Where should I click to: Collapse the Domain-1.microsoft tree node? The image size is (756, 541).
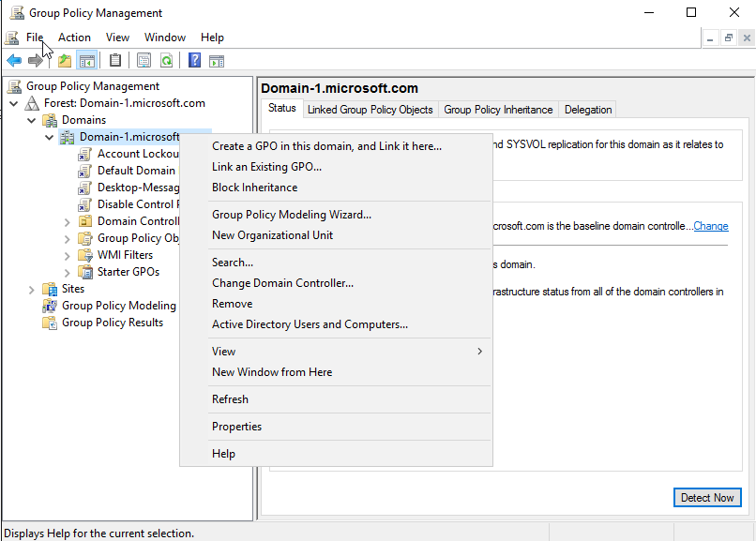pyautogui.click(x=49, y=137)
